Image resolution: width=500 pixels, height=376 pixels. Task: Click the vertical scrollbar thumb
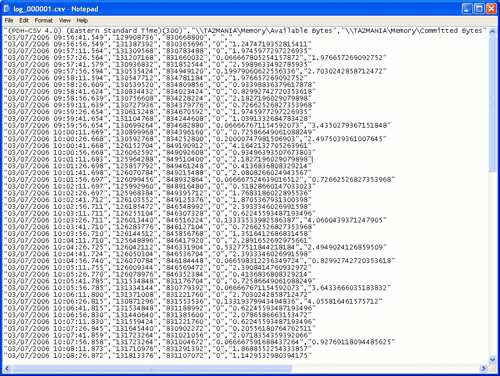click(492, 104)
